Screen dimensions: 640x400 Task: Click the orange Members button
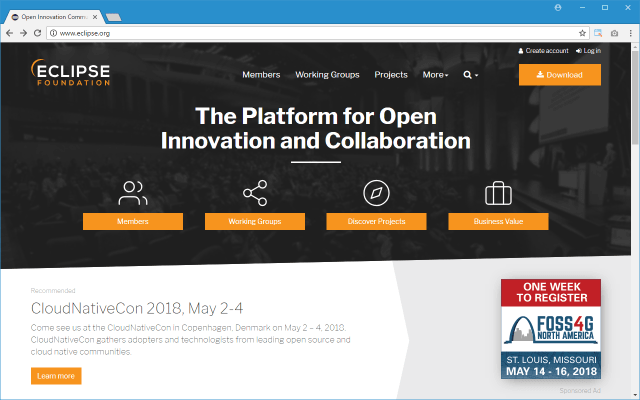[133, 221]
